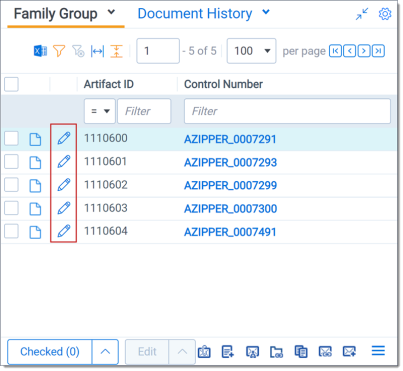Image resolution: width=403 pixels, height=371 pixels.
Task: Click the Artifact ID value 1110604
Action: [x=106, y=231]
